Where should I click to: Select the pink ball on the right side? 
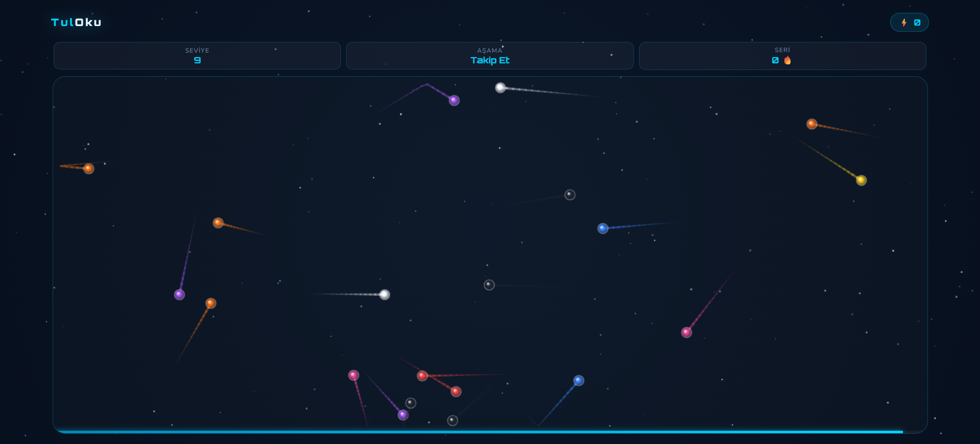[x=687, y=333]
